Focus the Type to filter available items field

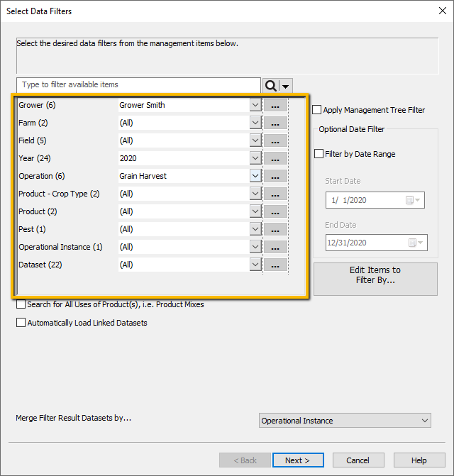tap(139, 84)
